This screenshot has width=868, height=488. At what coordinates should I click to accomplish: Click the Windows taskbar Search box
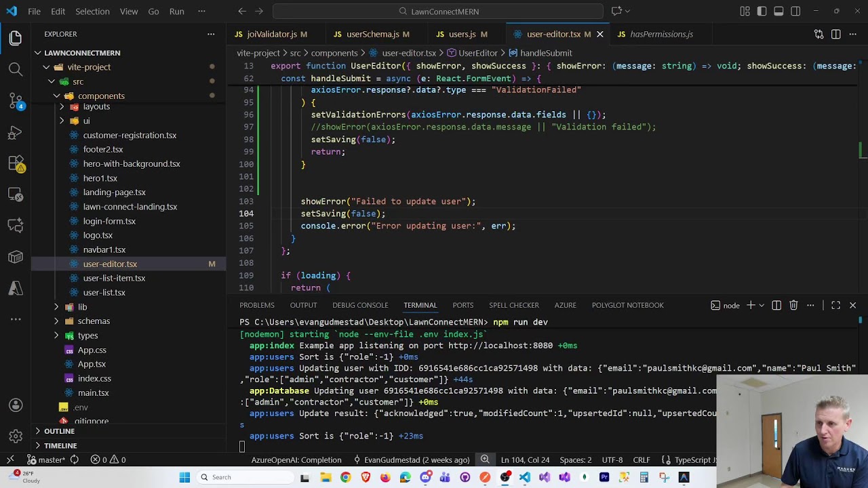(244, 477)
